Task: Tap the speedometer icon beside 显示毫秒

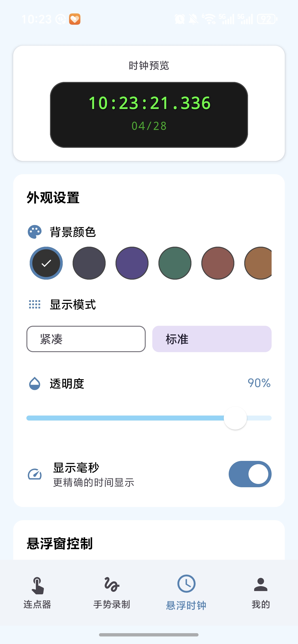Action: click(x=35, y=474)
